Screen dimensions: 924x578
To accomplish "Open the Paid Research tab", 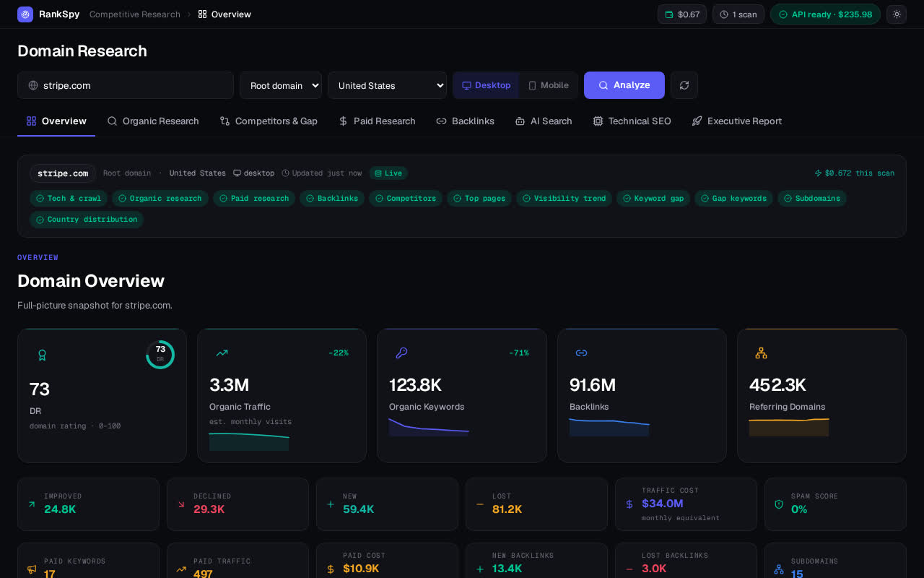I will 377,121.
